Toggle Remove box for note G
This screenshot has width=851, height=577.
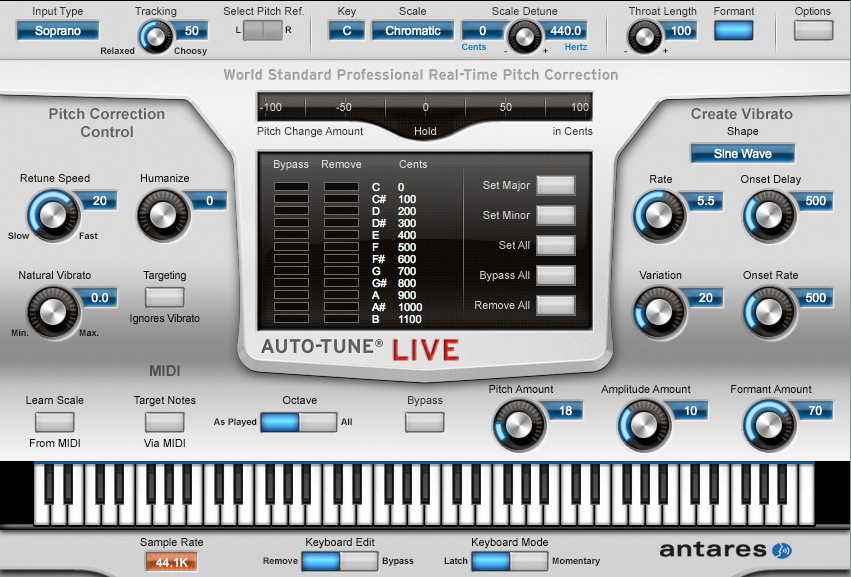click(x=341, y=271)
